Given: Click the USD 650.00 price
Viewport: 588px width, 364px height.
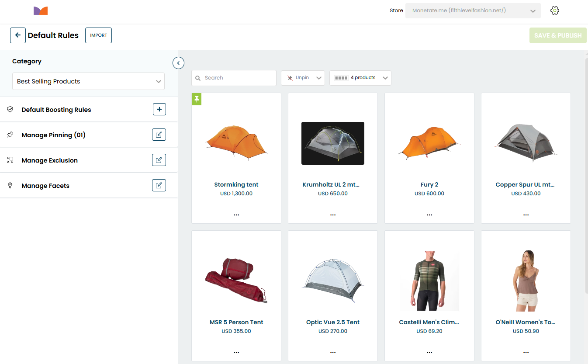Looking at the screenshot, I should coord(333,194).
